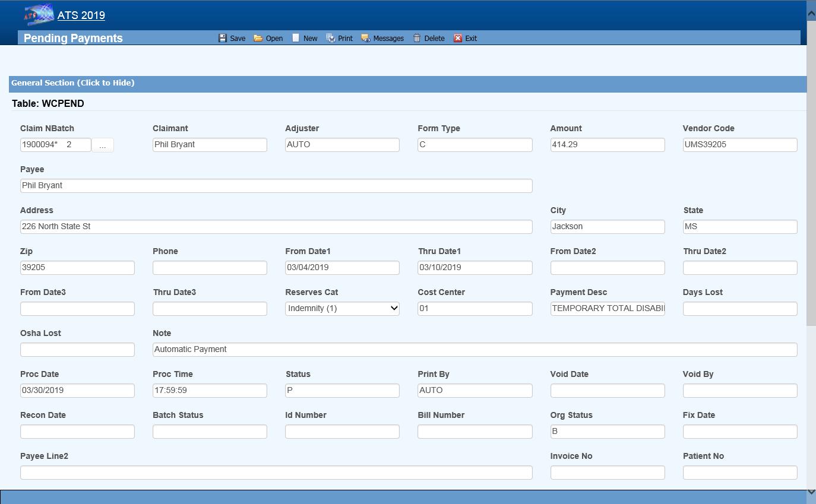Click the empty Phone field
816x504 pixels.
coord(210,268)
